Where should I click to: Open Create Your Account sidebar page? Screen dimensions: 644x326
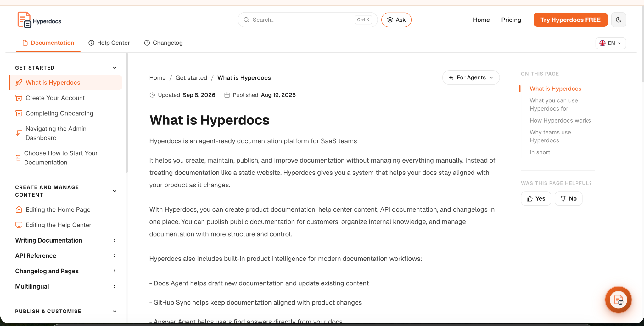pyautogui.click(x=55, y=98)
